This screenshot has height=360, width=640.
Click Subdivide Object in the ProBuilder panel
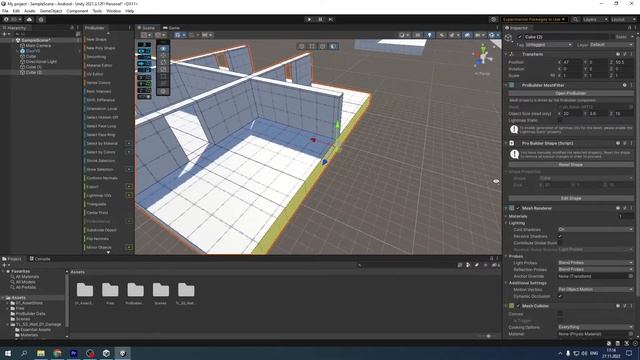102,230
